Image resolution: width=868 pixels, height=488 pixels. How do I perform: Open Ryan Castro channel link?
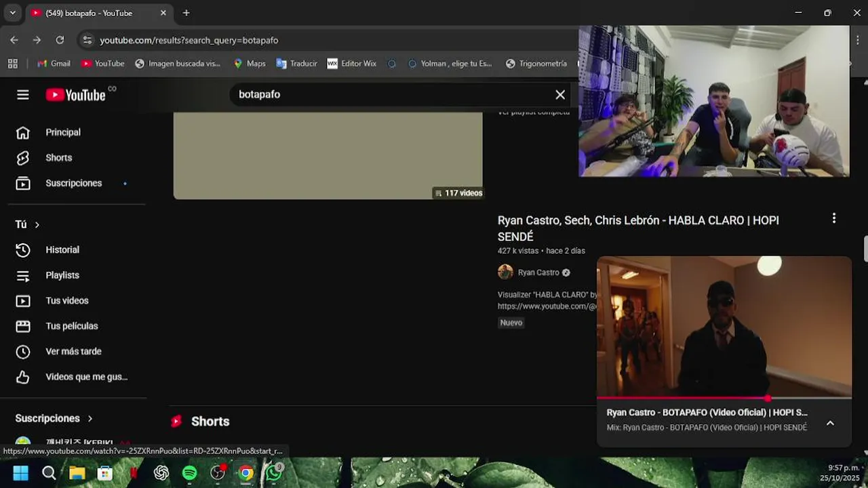pos(538,272)
